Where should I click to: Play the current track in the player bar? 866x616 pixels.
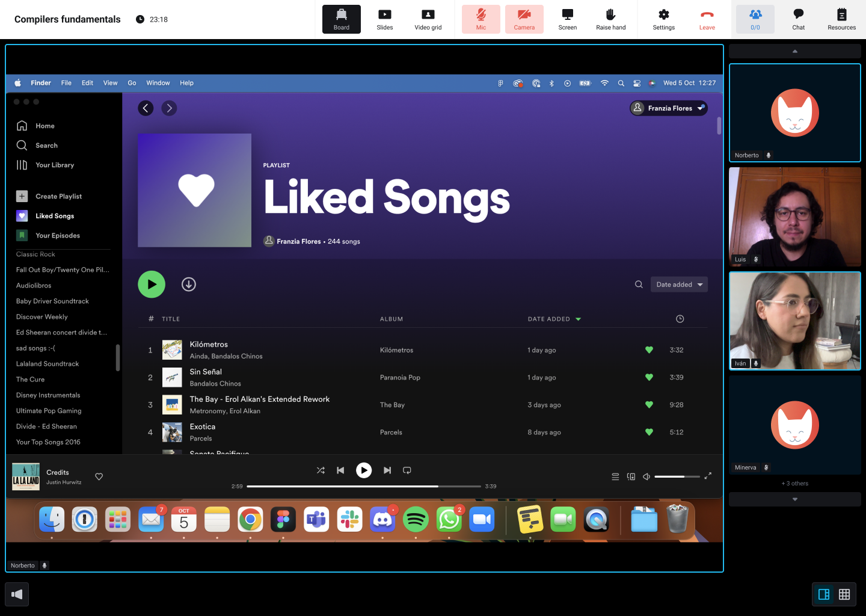pos(364,470)
